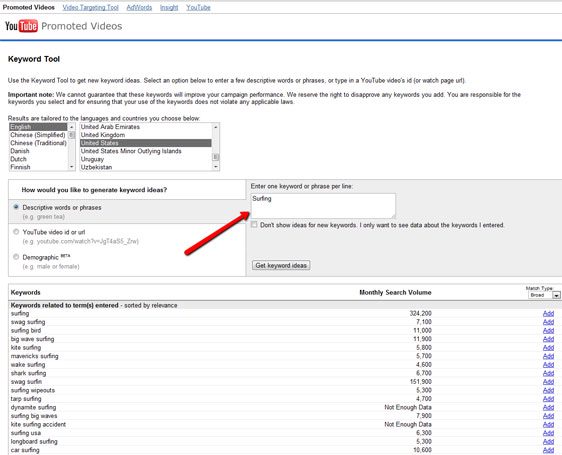
Task: Click the YouTube logo icon
Action: (x=21, y=26)
